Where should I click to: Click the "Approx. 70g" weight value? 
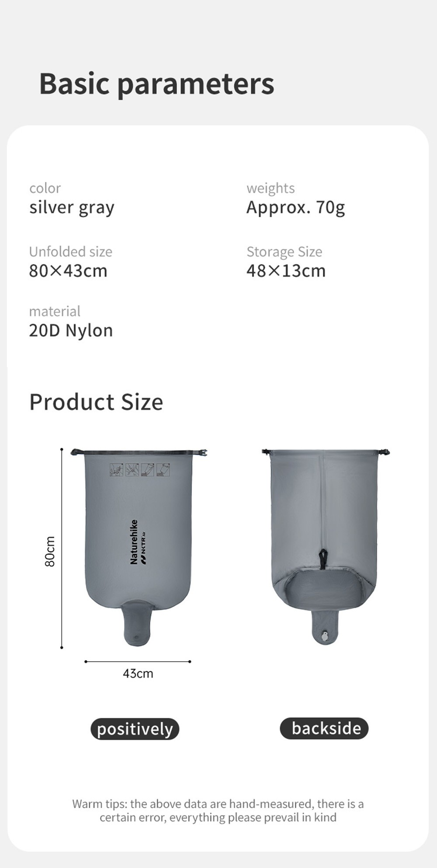(x=295, y=208)
